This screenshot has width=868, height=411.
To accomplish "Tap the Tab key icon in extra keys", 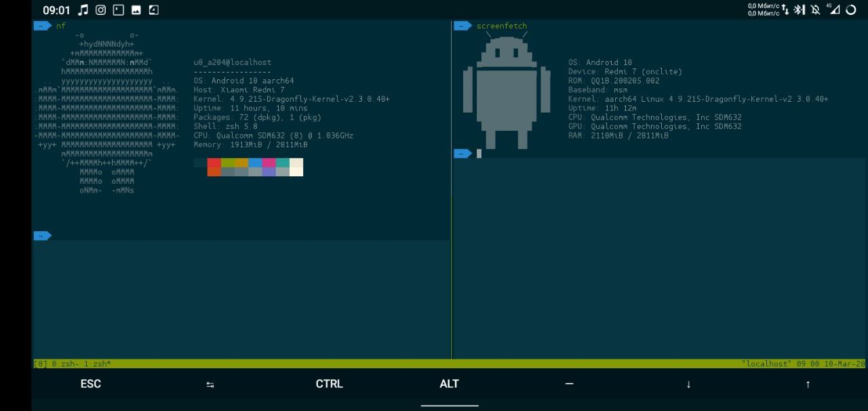I will (x=210, y=385).
